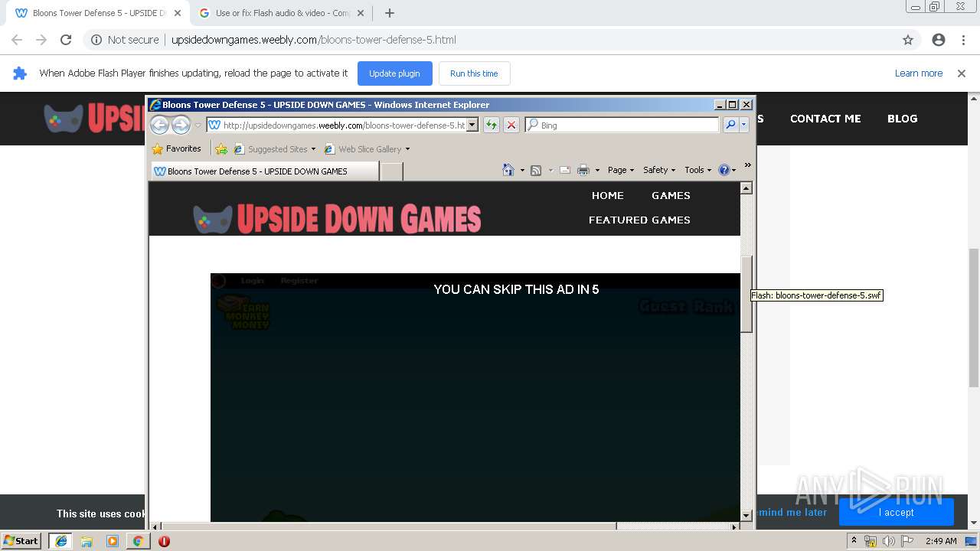Reload the Chrome page
Image resolution: width=980 pixels, height=551 pixels.
pos(66,40)
